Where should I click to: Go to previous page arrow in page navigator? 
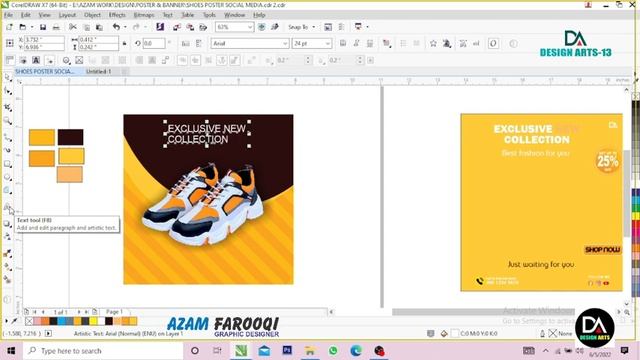43,312
